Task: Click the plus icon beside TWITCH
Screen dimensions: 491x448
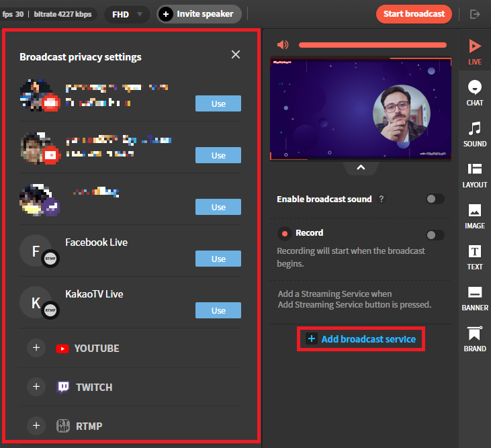Action: tap(36, 387)
